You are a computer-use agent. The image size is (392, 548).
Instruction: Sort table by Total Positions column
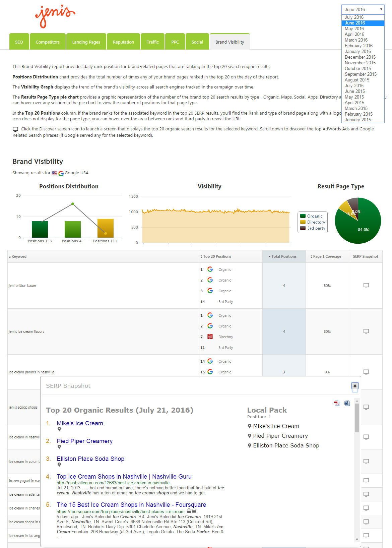coord(284,256)
